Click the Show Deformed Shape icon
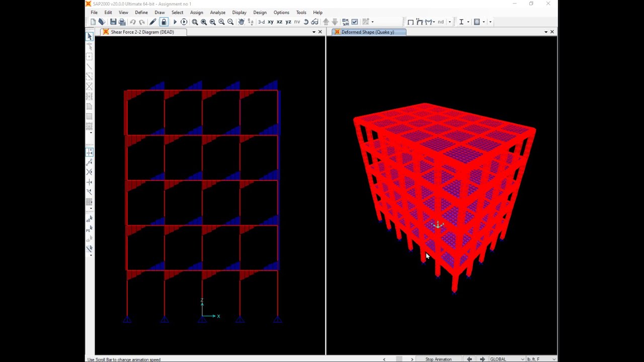Viewport: 644px width, 362px height. pyautogui.click(x=420, y=22)
